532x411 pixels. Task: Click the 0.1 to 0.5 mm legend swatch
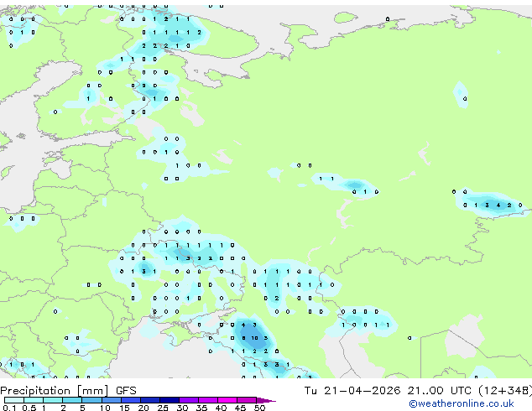pos(14,400)
